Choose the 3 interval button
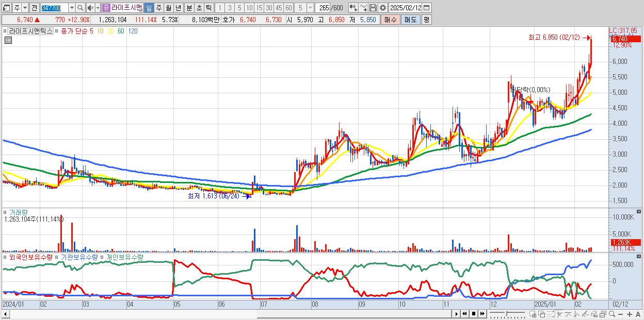The image size is (644, 320). pyautogui.click(x=230, y=8)
